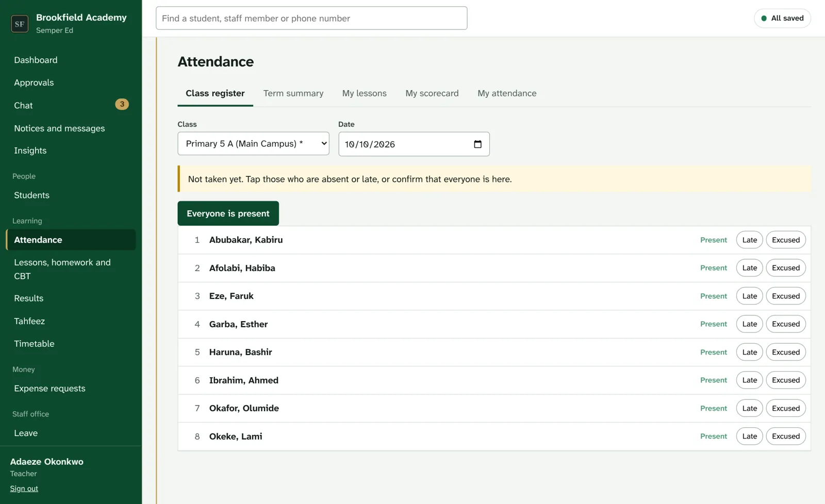Screen dimensions: 825x504
Task: Switch to the Term summary tab
Action: (x=293, y=93)
